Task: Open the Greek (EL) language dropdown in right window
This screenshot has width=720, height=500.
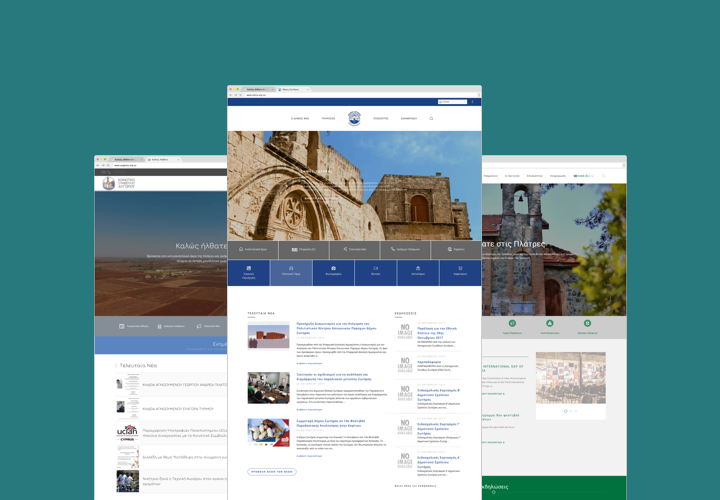Action: coord(584,176)
